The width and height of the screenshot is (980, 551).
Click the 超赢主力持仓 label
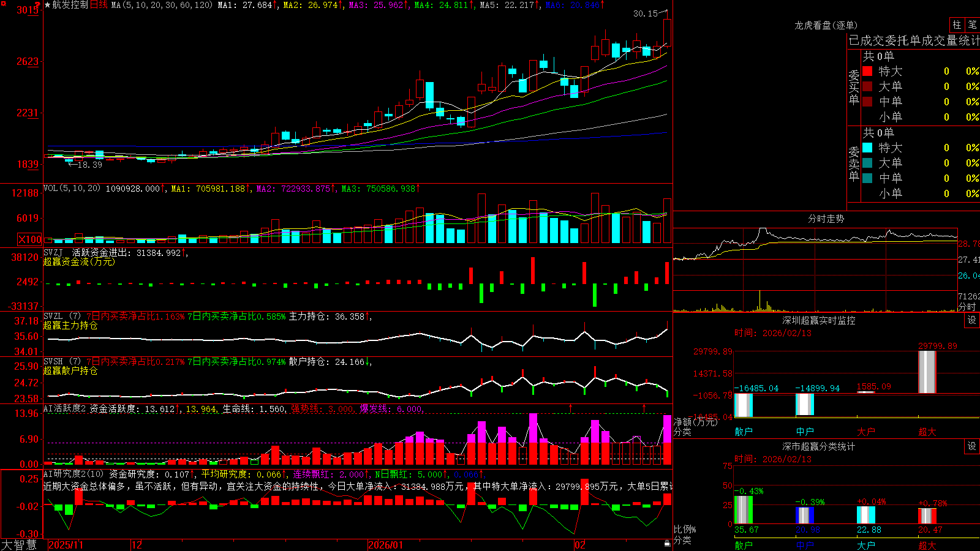[x=70, y=325]
